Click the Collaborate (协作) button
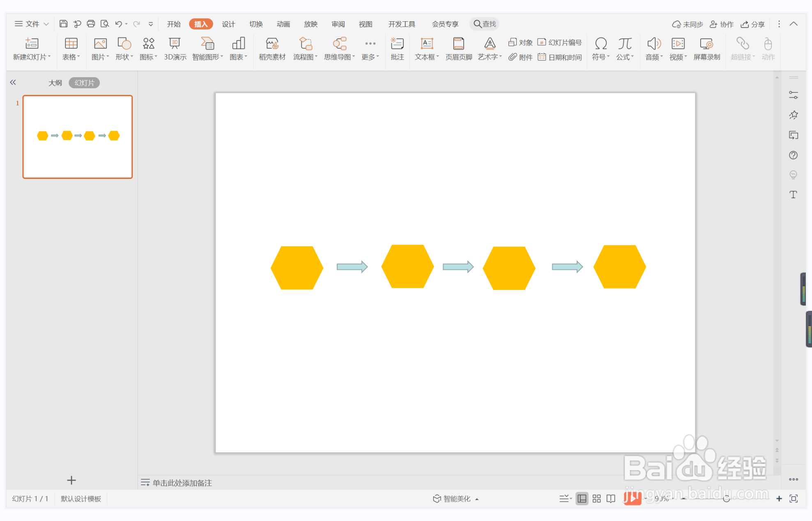The image size is (812, 521). point(722,24)
